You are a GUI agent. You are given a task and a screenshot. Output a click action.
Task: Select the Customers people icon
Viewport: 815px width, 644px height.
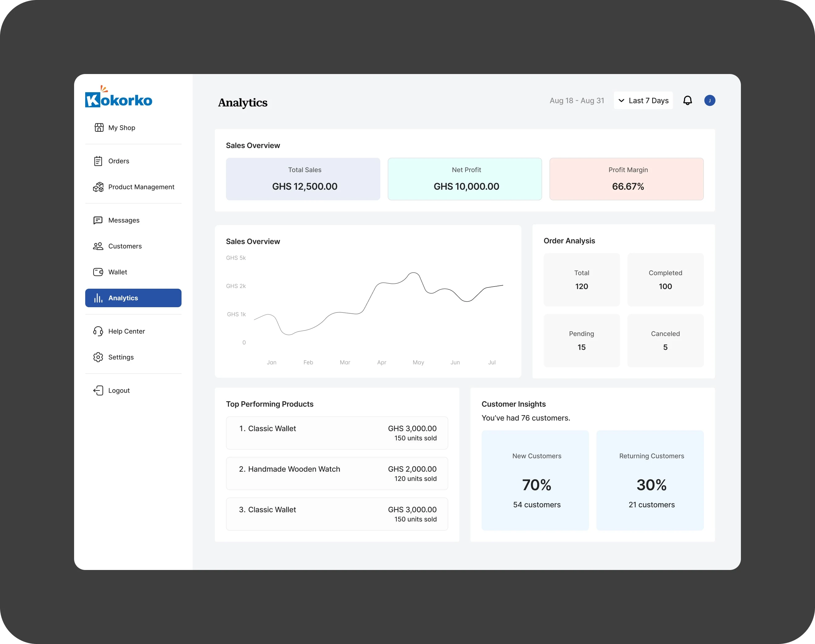click(x=98, y=246)
